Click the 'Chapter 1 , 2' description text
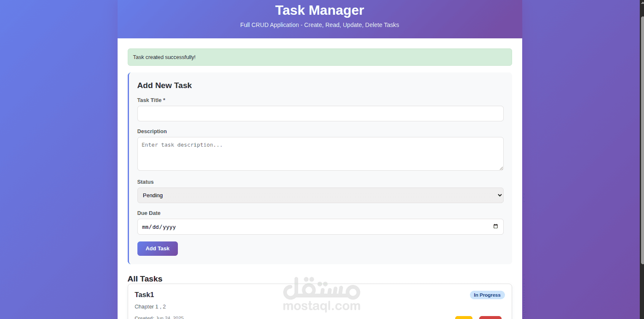Screen dimensions: 644x319 [x=150, y=306]
